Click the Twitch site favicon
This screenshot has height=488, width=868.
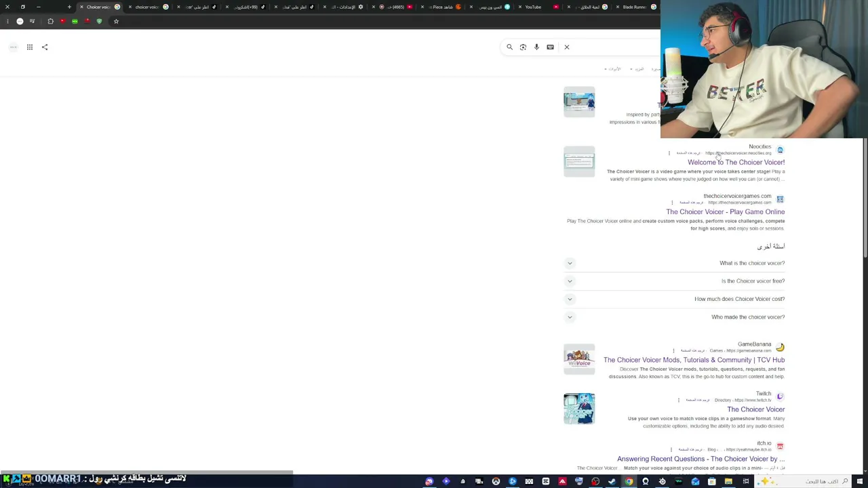[780, 396]
